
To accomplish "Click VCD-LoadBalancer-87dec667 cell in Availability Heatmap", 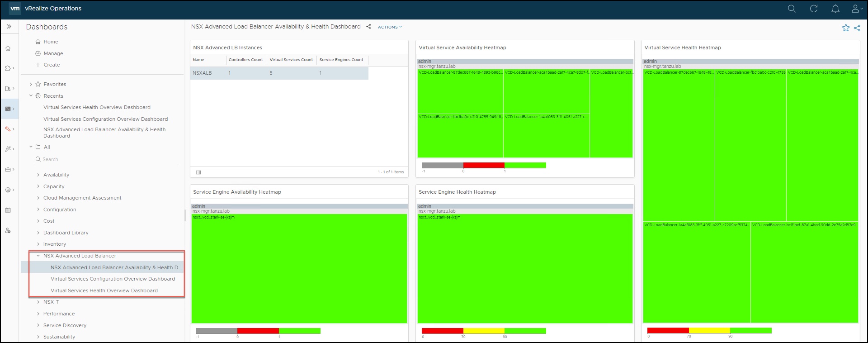I will click(x=460, y=91).
